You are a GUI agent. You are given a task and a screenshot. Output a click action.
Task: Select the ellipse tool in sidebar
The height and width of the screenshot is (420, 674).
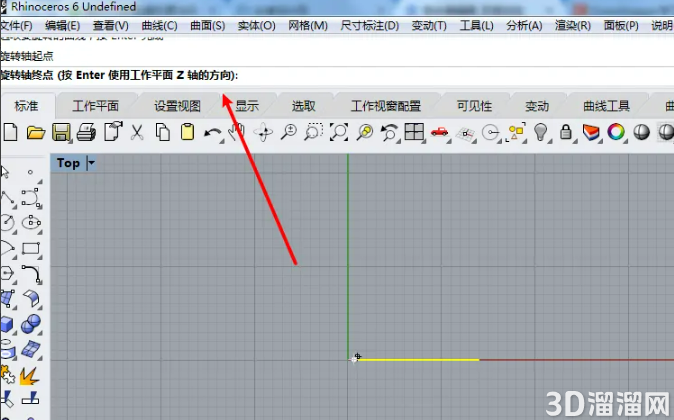coord(31,223)
